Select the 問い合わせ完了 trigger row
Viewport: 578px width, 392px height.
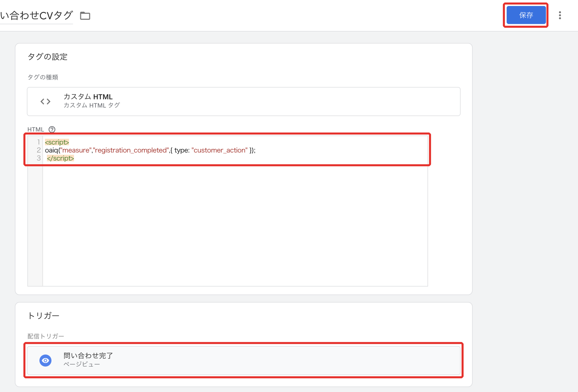tap(244, 360)
